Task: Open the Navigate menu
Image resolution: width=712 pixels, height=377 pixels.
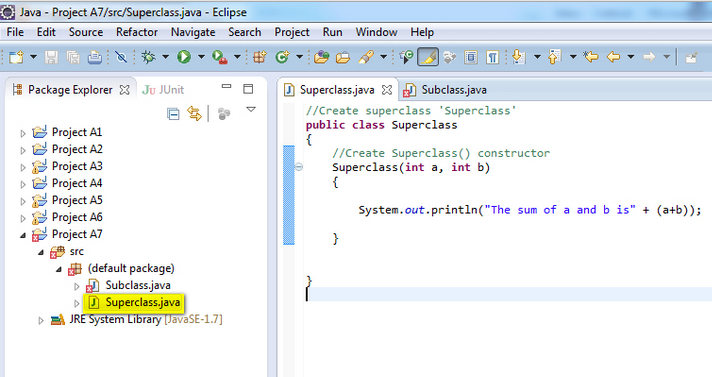Action: tap(193, 32)
